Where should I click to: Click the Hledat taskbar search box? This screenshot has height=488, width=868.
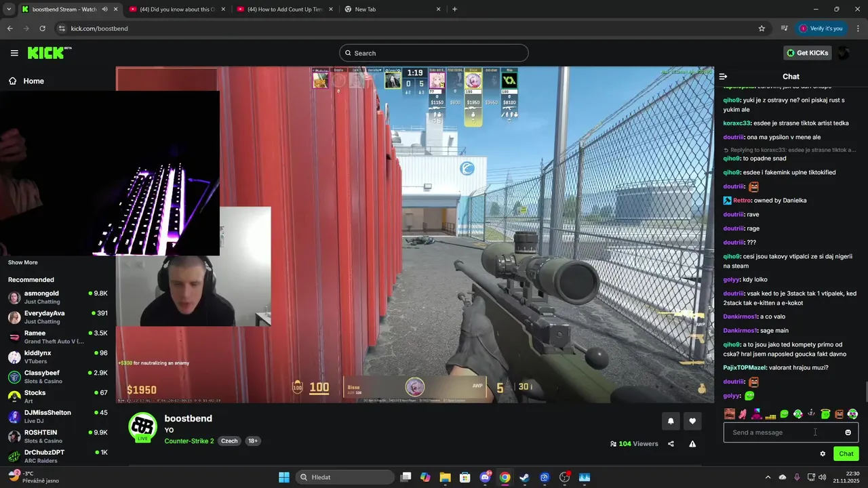(x=344, y=477)
